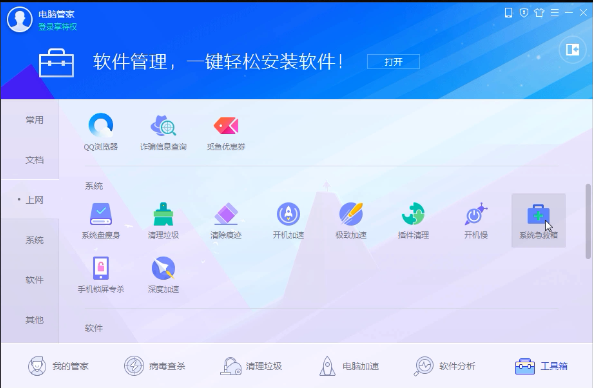Select the 上网 sidebar category
This screenshot has width=593, height=388.
point(34,200)
